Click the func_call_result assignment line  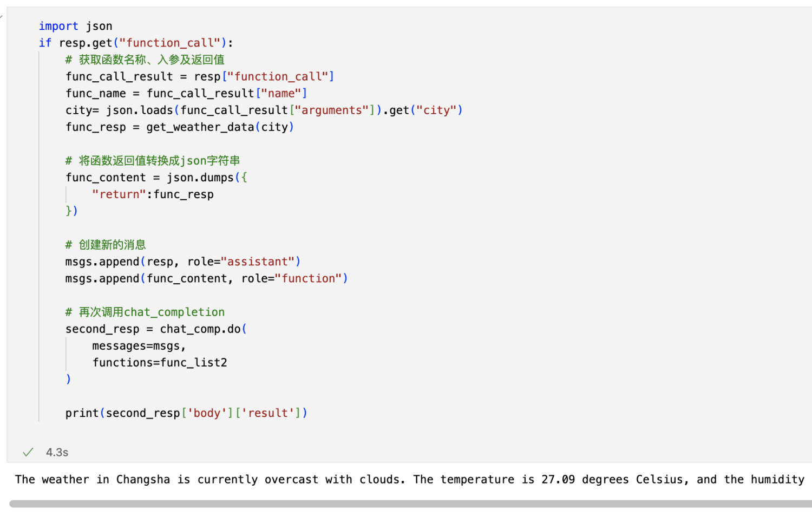click(200, 76)
